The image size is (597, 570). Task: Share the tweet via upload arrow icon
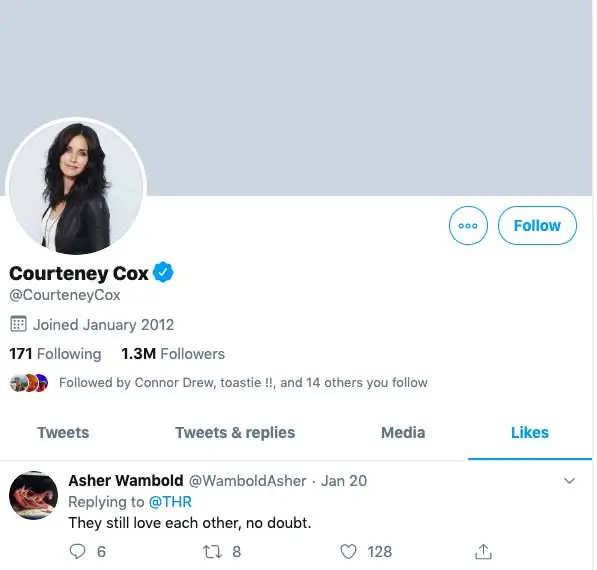pyautogui.click(x=484, y=551)
